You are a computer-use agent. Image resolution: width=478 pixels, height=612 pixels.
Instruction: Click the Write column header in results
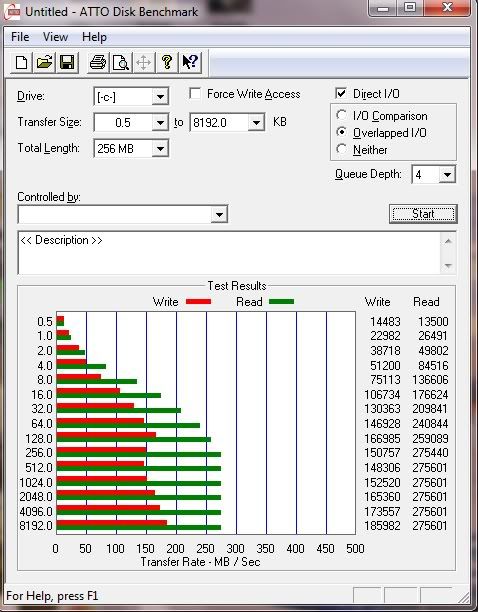pyautogui.click(x=377, y=302)
